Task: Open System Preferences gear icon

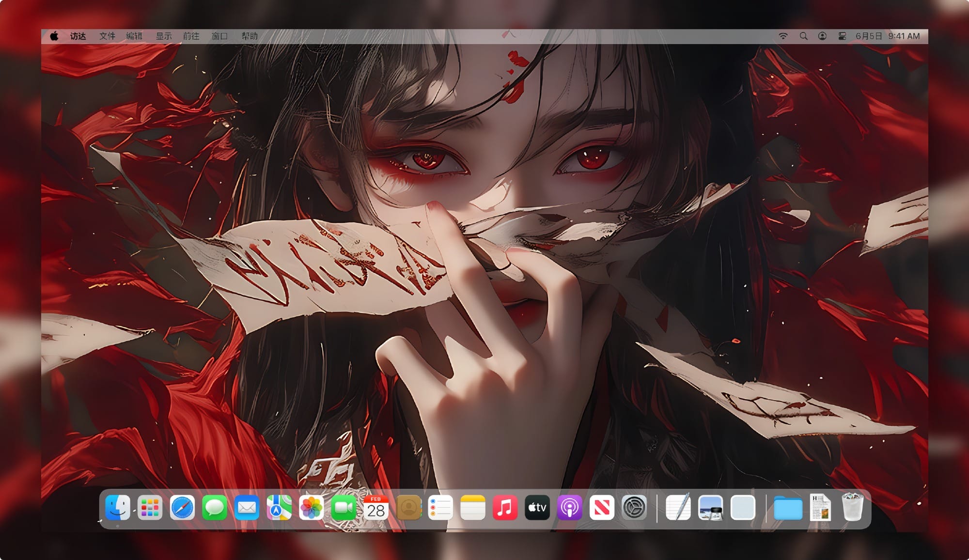Action: click(634, 508)
